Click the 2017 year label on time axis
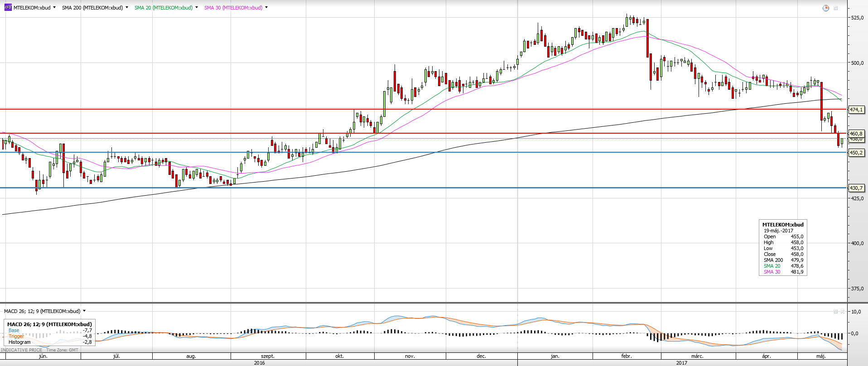Image resolution: width=868 pixels, height=366 pixels. pyautogui.click(x=681, y=363)
